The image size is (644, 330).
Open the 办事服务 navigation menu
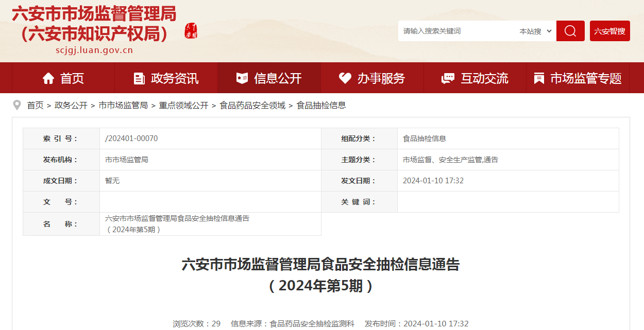[381, 78]
